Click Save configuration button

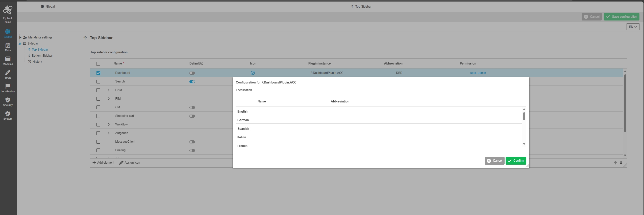pyautogui.click(x=622, y=17)
